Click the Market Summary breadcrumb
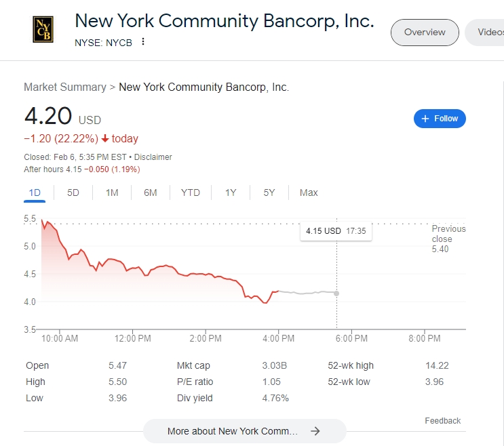Viewport: 504px width, 446px height. (64, 87)
